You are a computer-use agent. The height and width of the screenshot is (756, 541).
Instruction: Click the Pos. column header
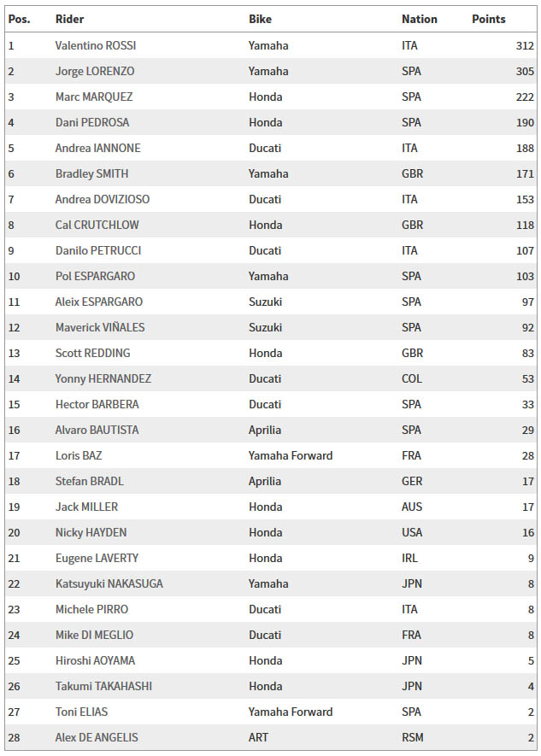pos(19,20)
